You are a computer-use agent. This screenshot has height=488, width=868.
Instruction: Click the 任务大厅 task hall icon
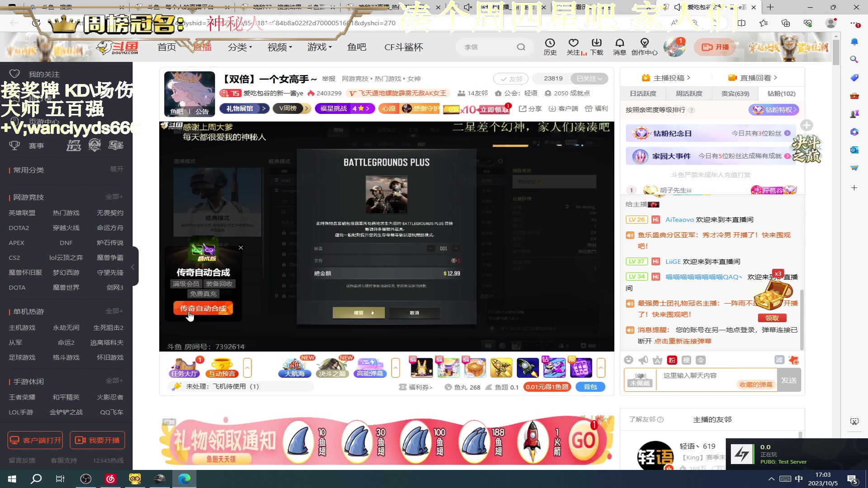185,367
